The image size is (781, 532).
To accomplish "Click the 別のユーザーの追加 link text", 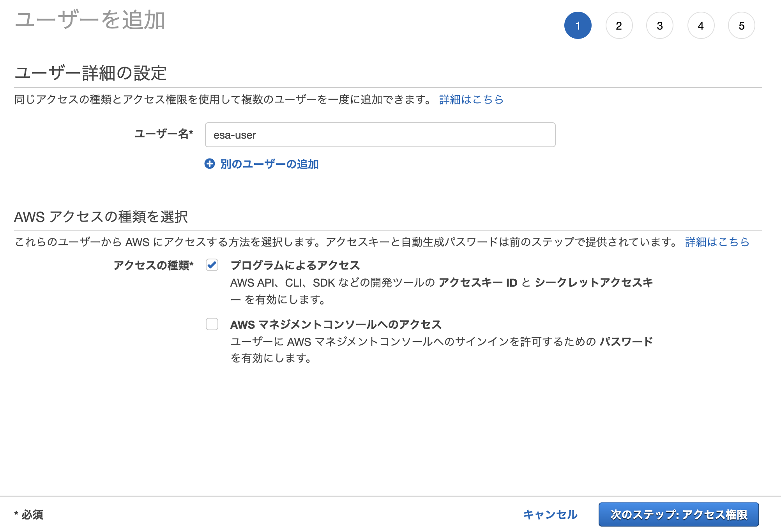I will [x=269, y=164].
